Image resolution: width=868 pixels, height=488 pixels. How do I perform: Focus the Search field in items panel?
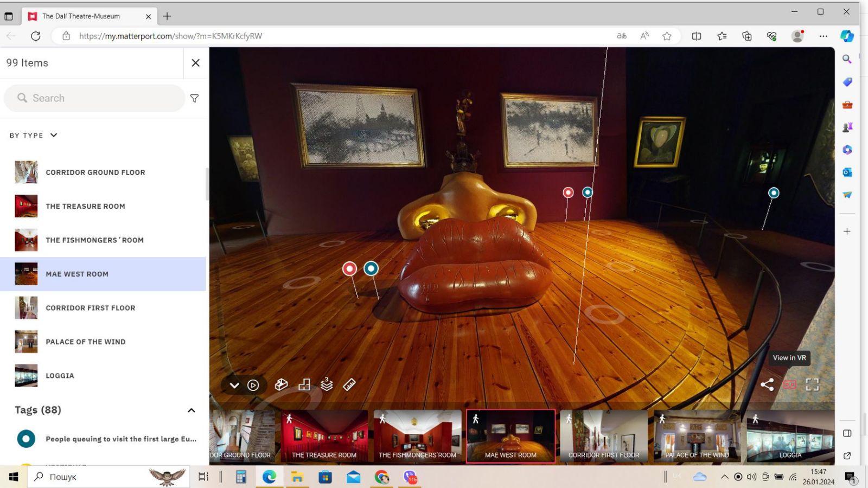click(94, 98)
